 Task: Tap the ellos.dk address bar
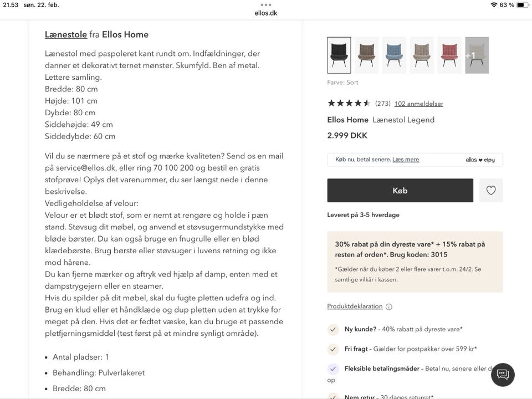266,13
